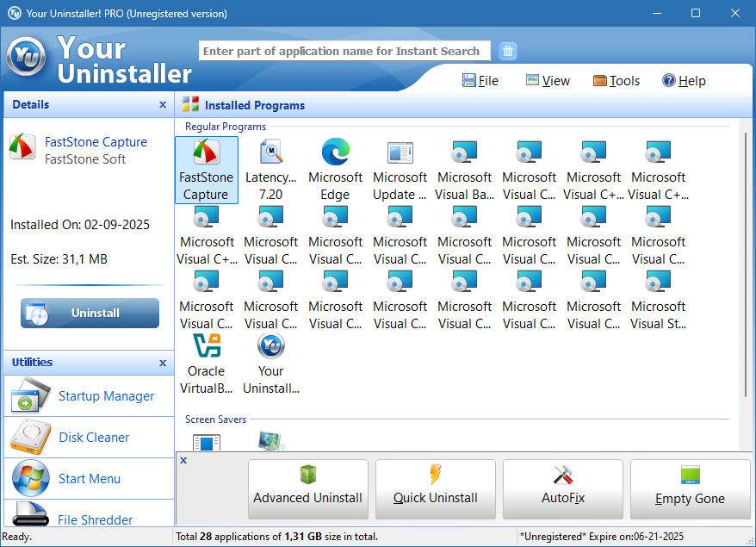Screen dimensions: 756x547
Task: Open the View menu
Action: coord(548,81)
